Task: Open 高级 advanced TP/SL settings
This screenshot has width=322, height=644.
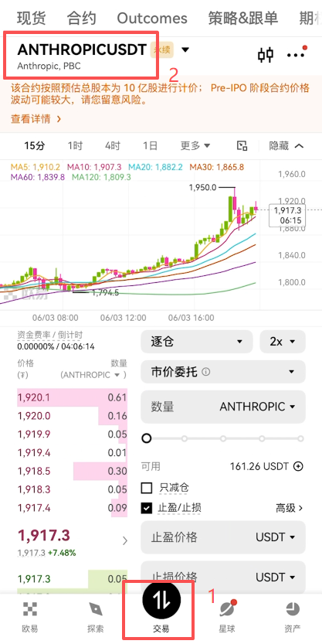Action: pos(290,508)
